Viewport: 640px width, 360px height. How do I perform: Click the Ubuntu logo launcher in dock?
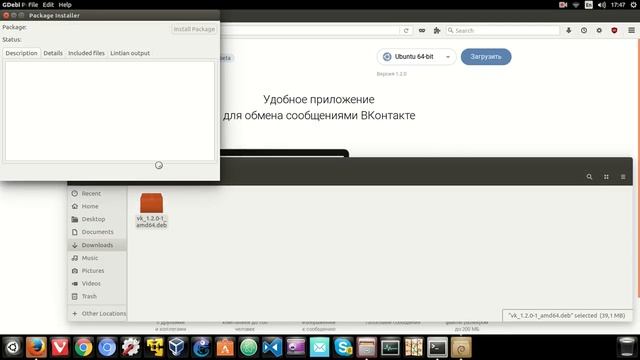coord(13,347)
